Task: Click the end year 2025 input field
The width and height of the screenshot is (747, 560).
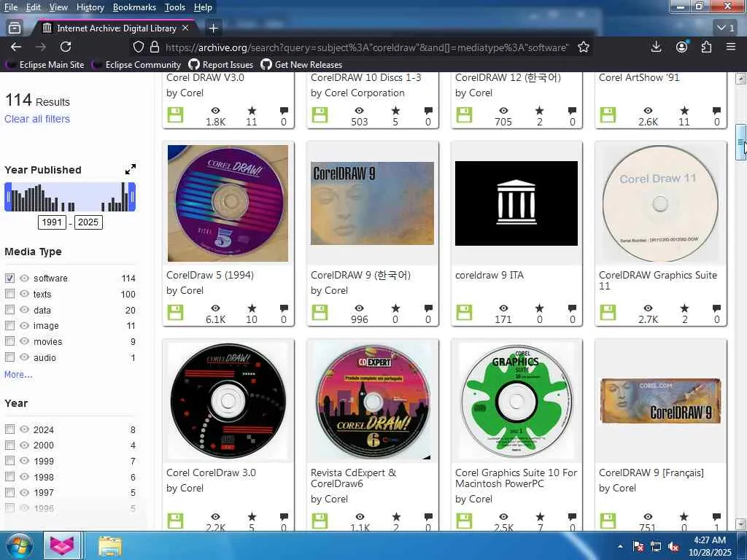Action: (88, 222)
